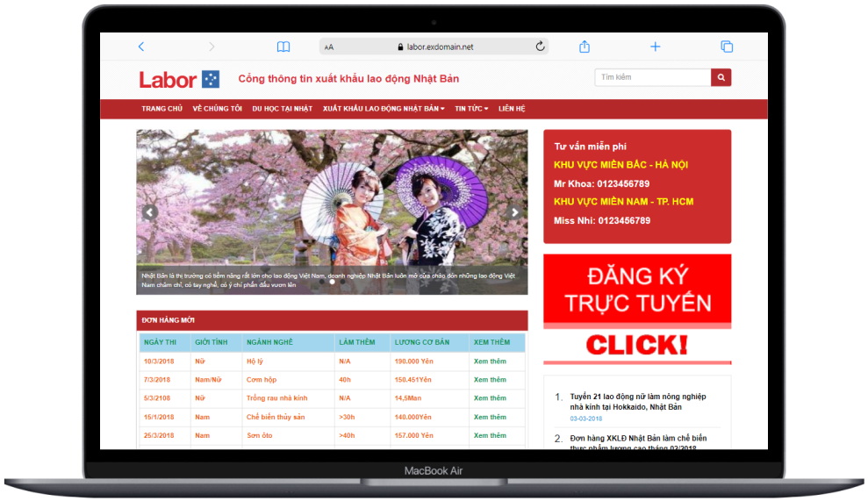This screenshot has height=501, width=868.
Task: Click the Labor logo
Action: pos(179,80)
